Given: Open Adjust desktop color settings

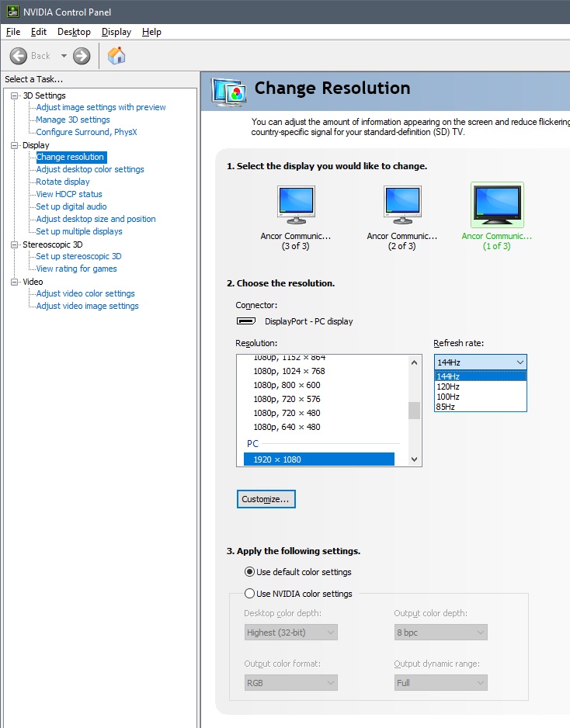Looking at the screenshot, I should [x=90, y=169].
